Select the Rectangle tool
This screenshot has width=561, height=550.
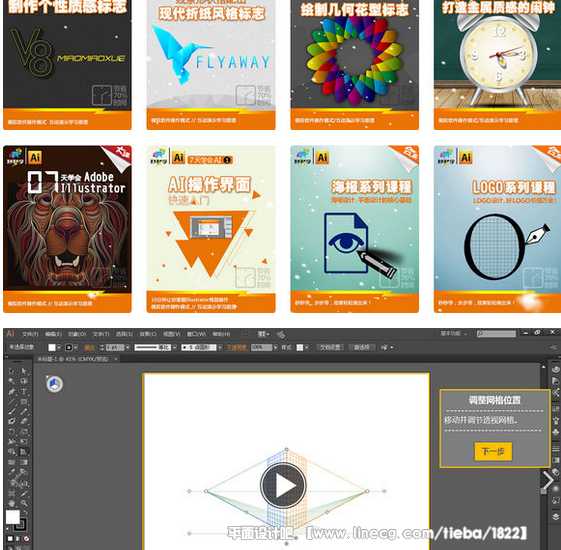click(x=24, y=401)
